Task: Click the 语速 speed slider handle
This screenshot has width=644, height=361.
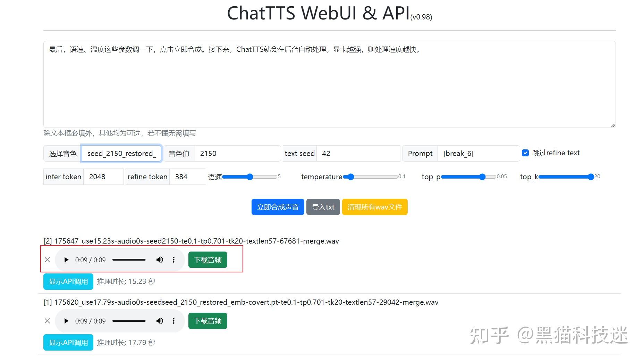Action: (x=249, y=177)
